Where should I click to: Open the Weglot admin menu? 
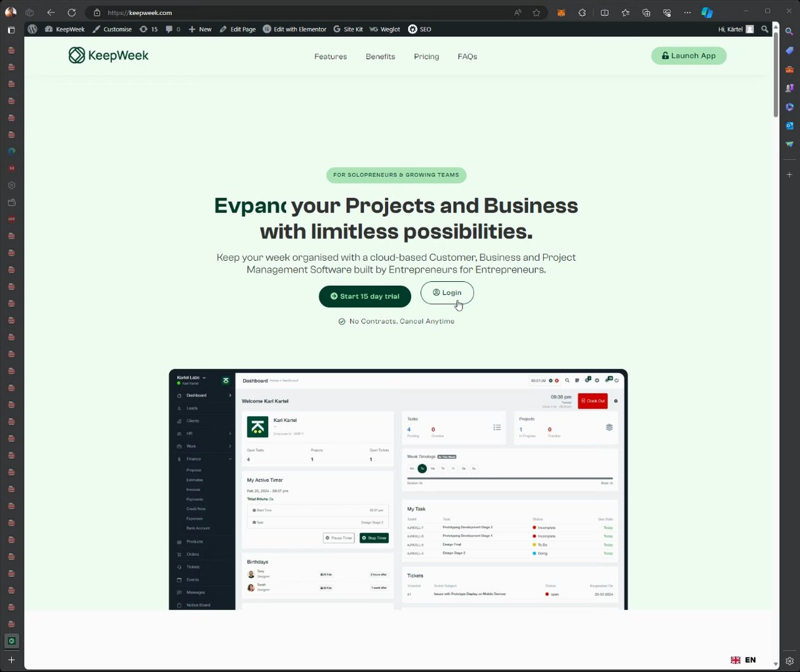point(384,29)
